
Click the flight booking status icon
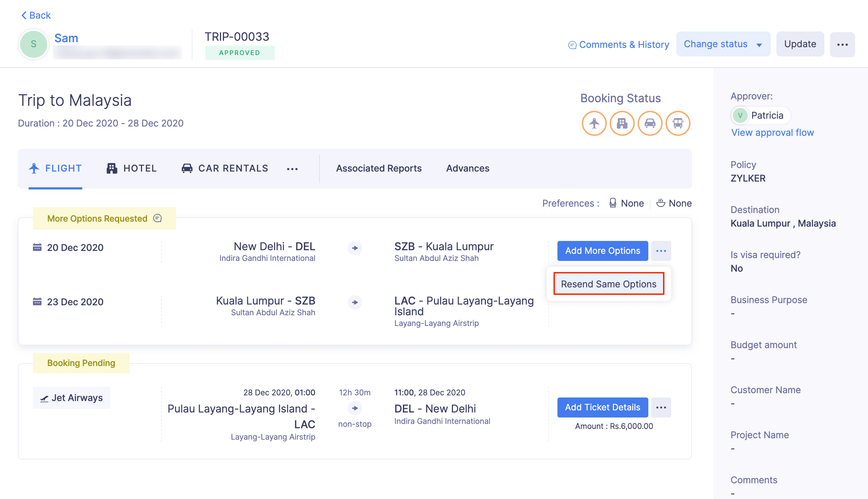click(594, 123)
